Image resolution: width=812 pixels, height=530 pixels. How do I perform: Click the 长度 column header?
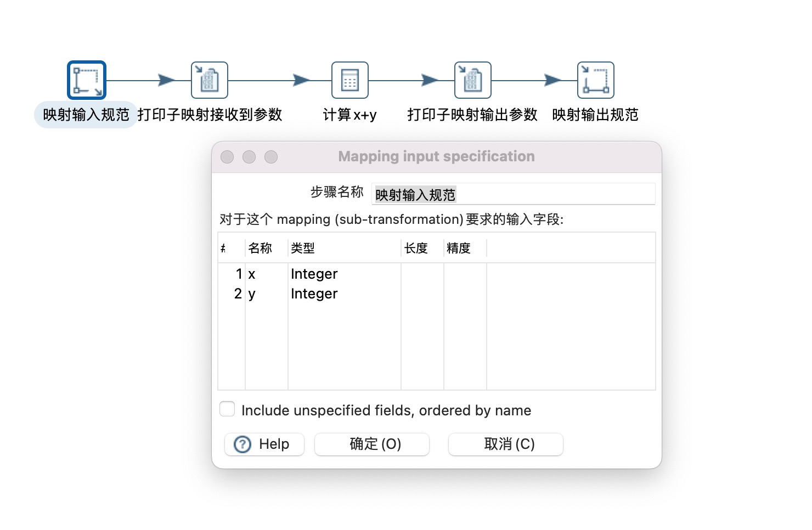[416, 248]
